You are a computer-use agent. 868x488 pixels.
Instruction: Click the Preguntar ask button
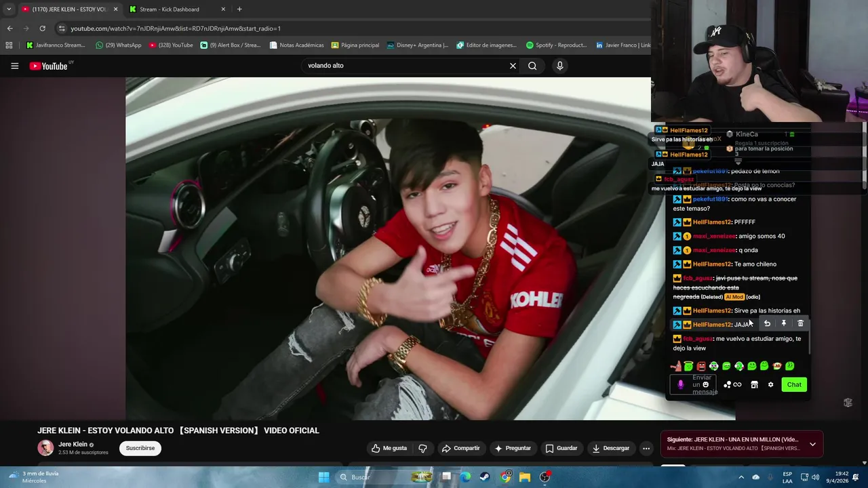tap(513, 448)
